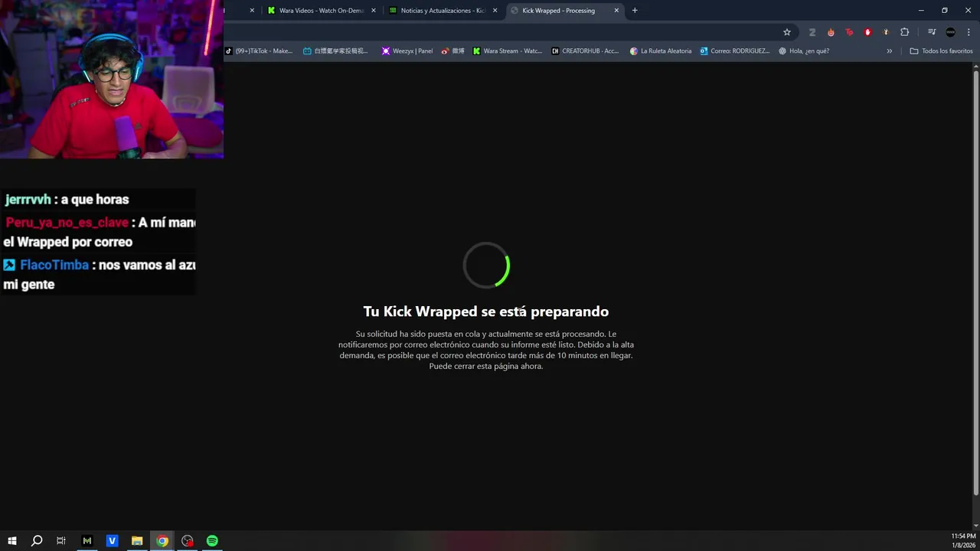
Task: Click the red Tp extension icon
Action: point(849,32)
